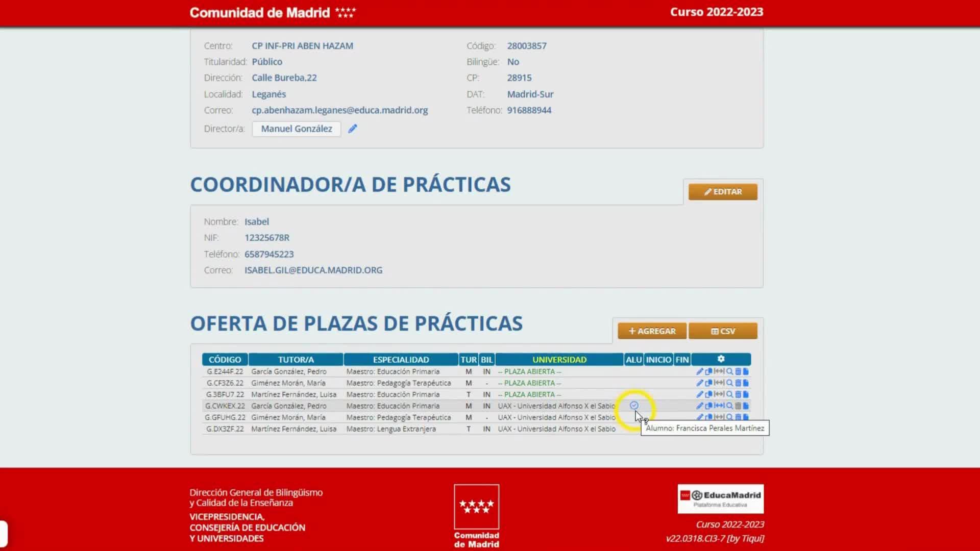Export offers with the CSV button
The image size is (980, 551).
(x=722, y=331)
